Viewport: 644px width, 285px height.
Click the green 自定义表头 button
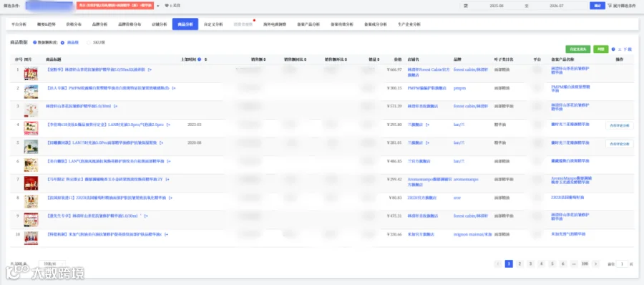578,49
